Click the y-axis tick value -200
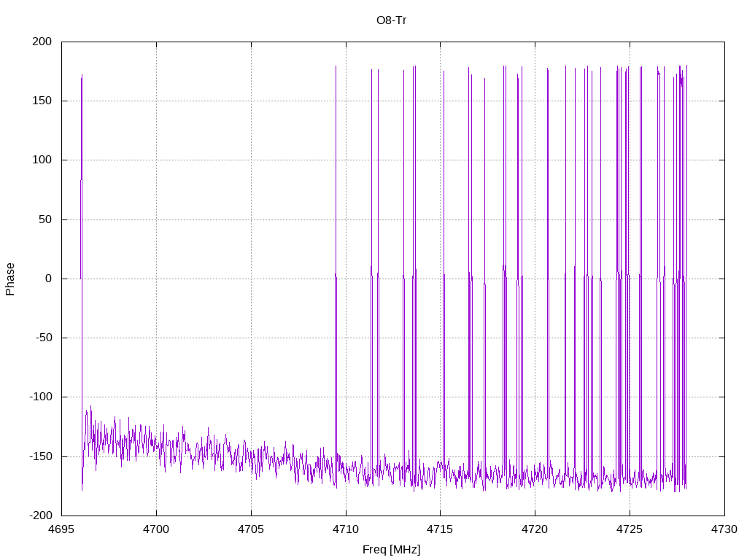 (41, 516)
